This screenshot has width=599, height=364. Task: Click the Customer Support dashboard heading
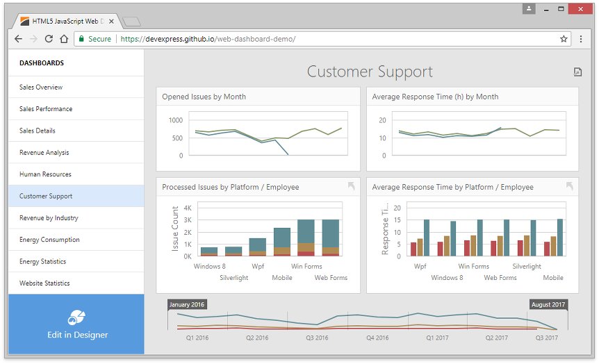click(x=370, y=72)
